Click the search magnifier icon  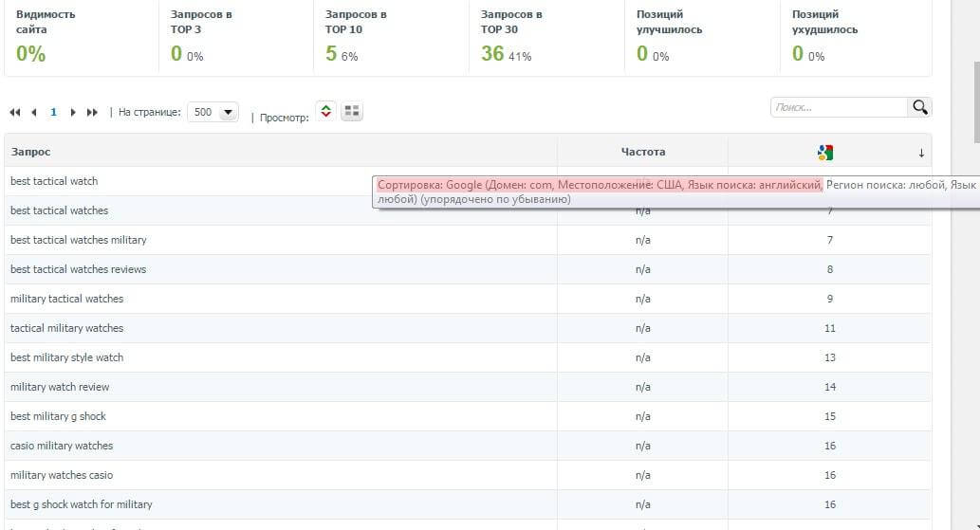(919, 107)
